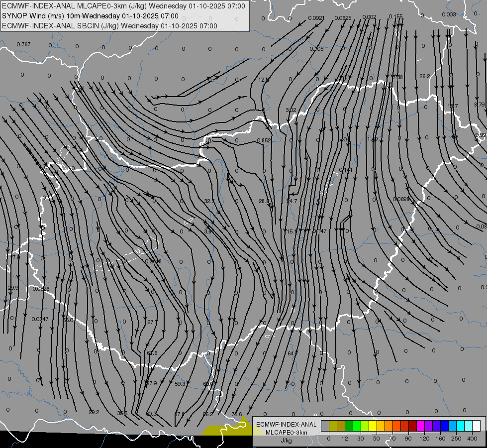The width and height of the screenshot is (487, 448).
Task: Click the legend tick label 90
Action: [x=408, y=439]
